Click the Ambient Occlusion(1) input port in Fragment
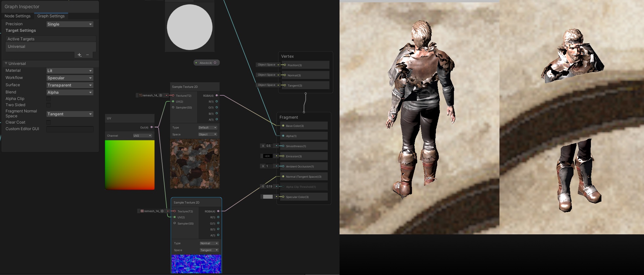The width and height of the screenshot is (644, 275). (283, 166)
